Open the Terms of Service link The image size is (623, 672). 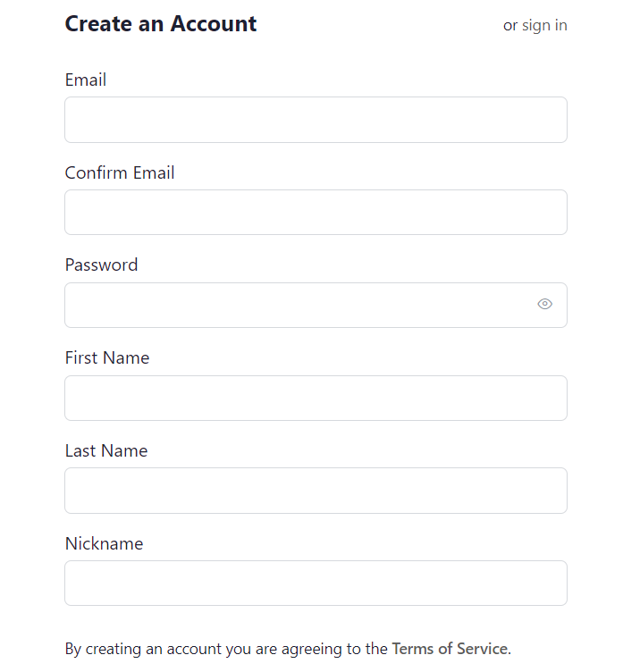[450, 649]
